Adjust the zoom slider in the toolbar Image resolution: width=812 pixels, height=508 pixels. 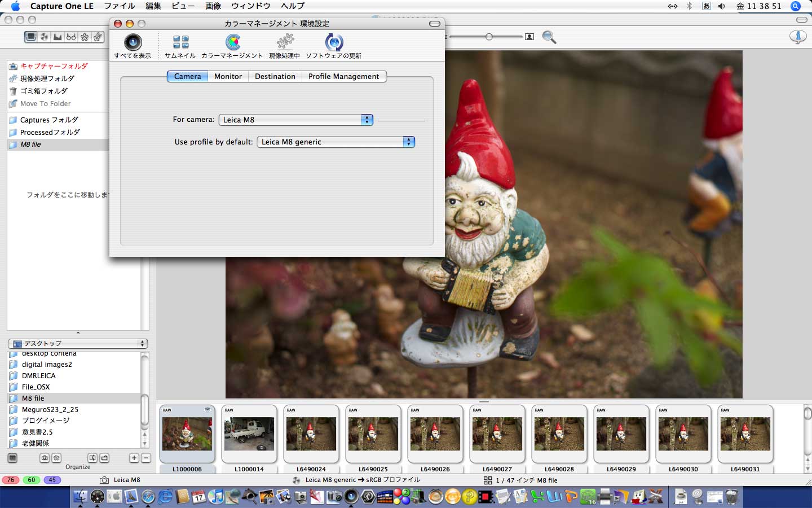[489, 37]
